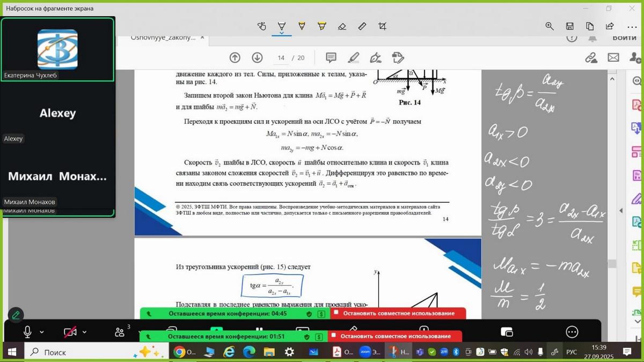
Task: Select the ballpoint pen tool
Action: [x=282, y=26]
